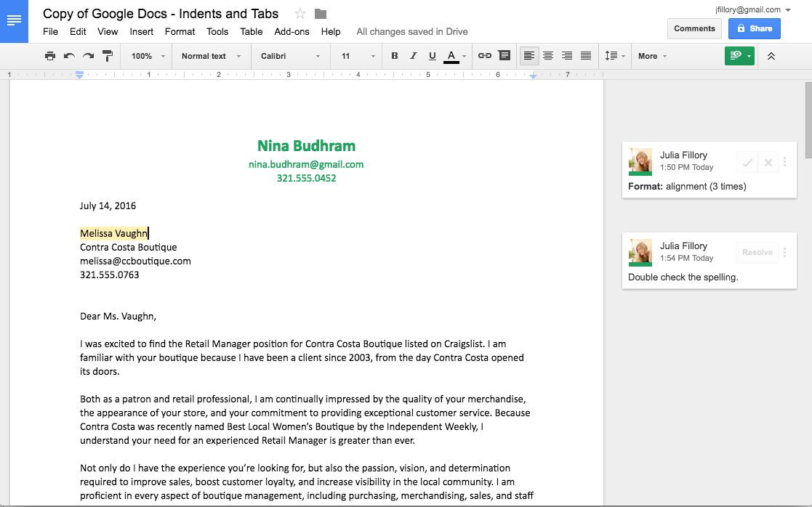The height and width of the screenshot is (507, 812).
Task: Open the Format menu
Action: click(180, 32)
